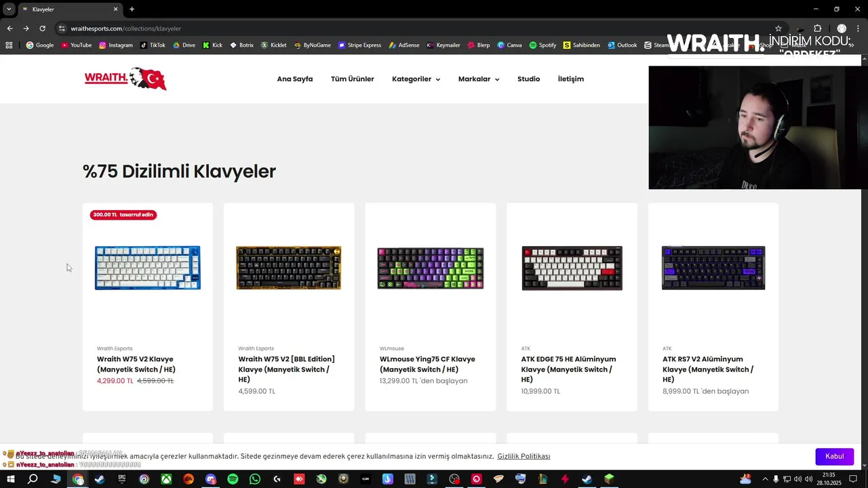The width and height of the screenshot is (868, 488).
Task: Click the Wraith Esports logo
Action: (x=125, y=79)
